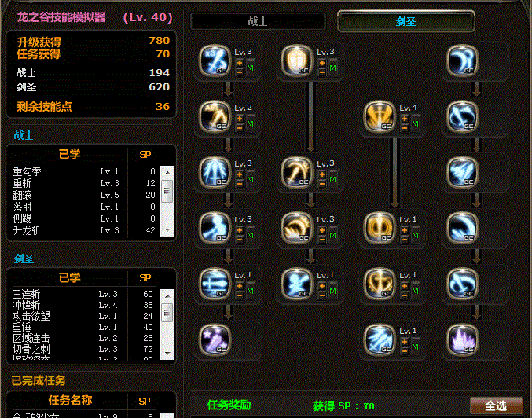Max out the golden shield skill with M
Image resolution: width=532 pixels, height=418 pixels.
(x=333, y=68)
